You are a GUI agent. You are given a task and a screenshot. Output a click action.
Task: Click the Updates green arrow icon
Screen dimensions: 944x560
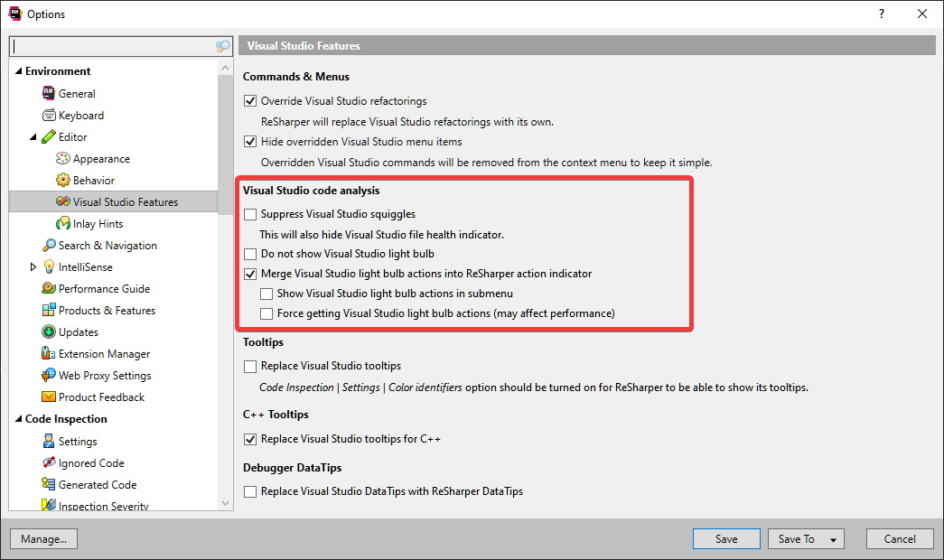(x=49, y=331)
